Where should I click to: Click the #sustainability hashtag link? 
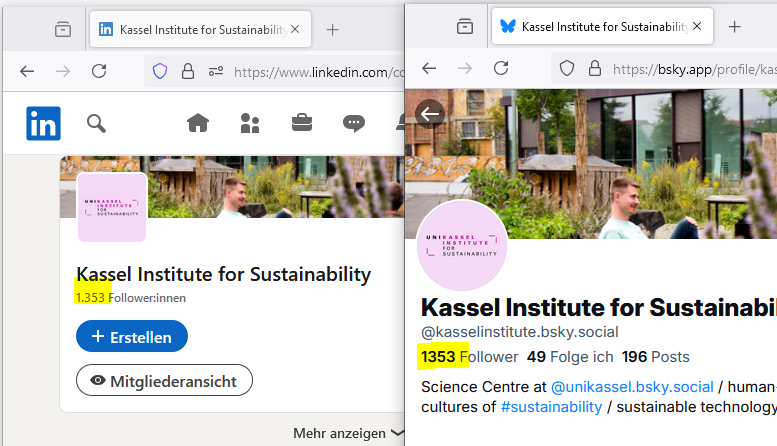coord(551,406)
